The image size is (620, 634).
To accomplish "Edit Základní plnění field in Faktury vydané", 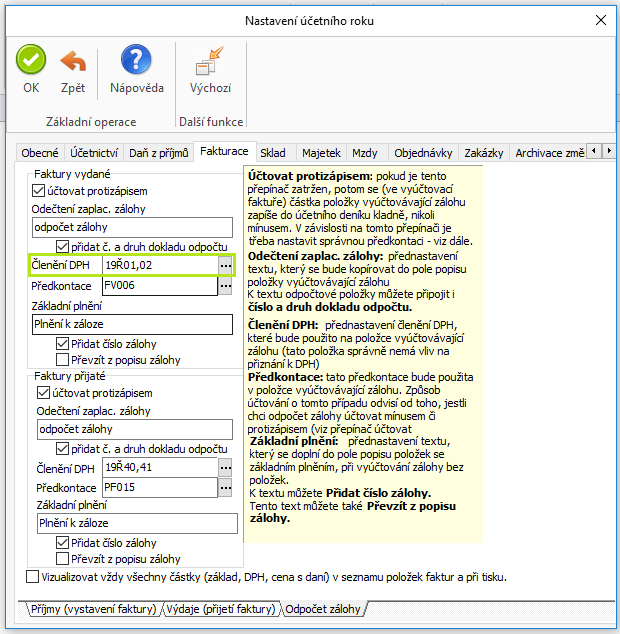I will tap(132, 324).
